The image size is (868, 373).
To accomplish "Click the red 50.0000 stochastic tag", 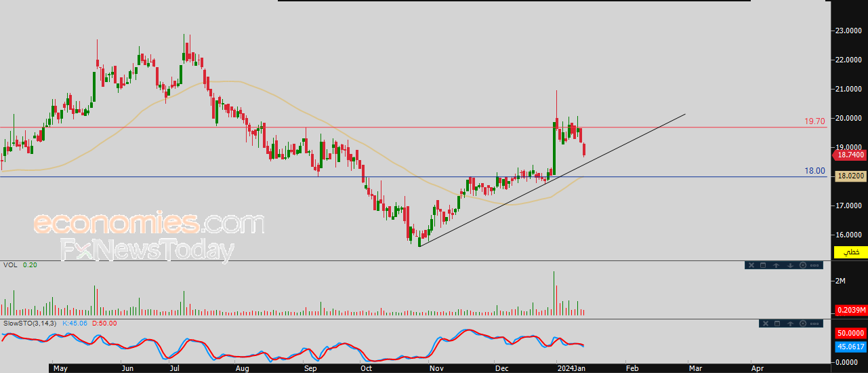I will coord(850,334).
